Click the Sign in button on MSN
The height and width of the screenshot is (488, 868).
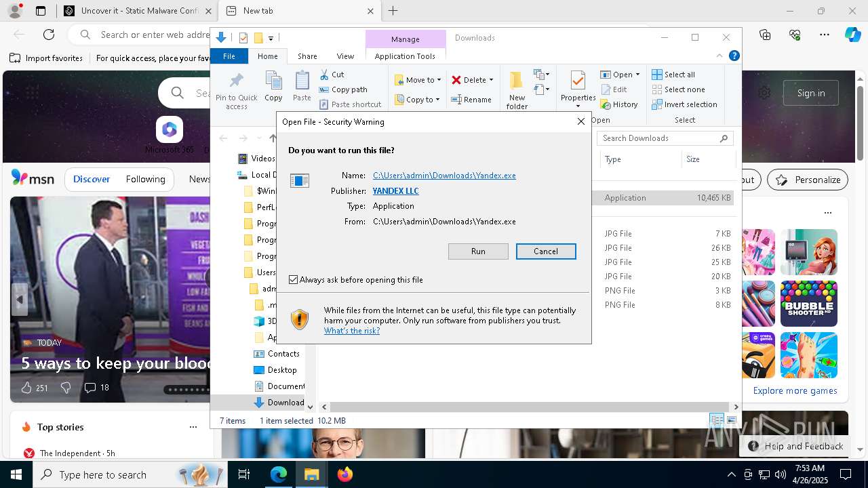pos(811,93)
